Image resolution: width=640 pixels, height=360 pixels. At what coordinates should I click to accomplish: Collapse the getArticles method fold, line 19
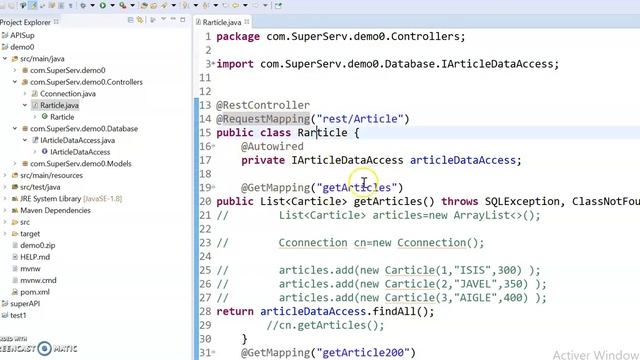[x=213, y=187]
